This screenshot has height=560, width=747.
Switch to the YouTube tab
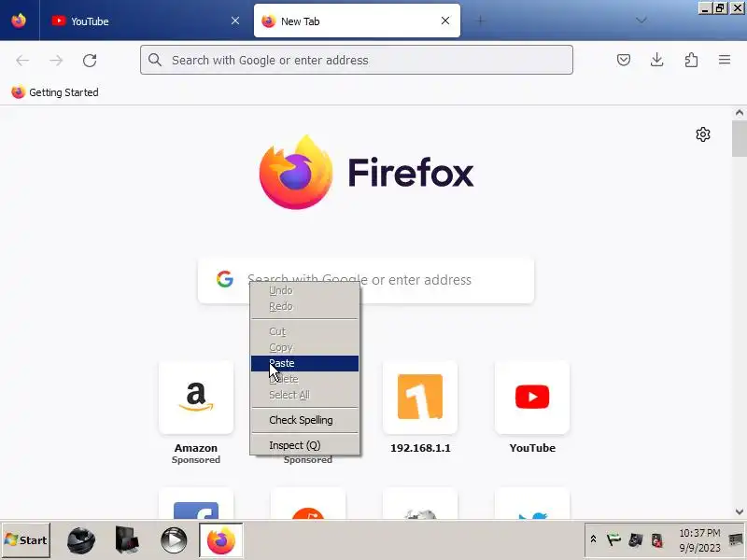point(143,21)
